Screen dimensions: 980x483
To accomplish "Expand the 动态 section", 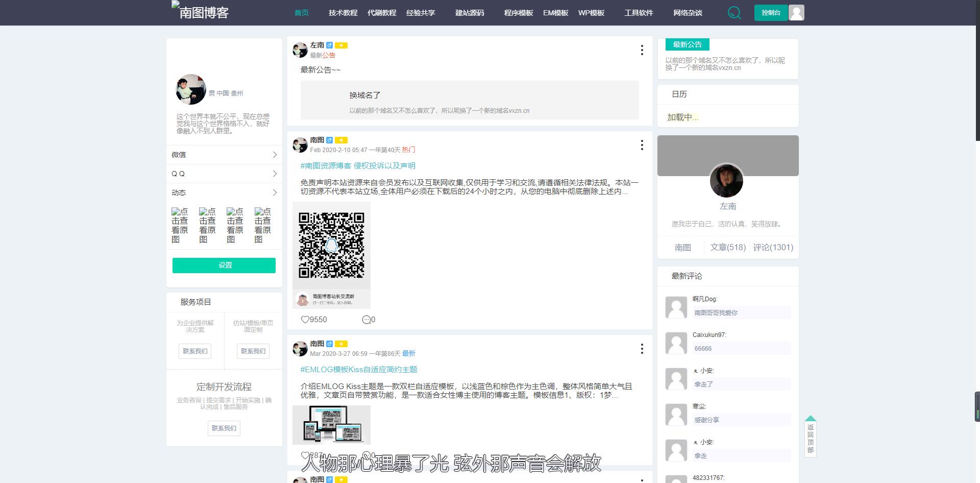I will [224, 192].
